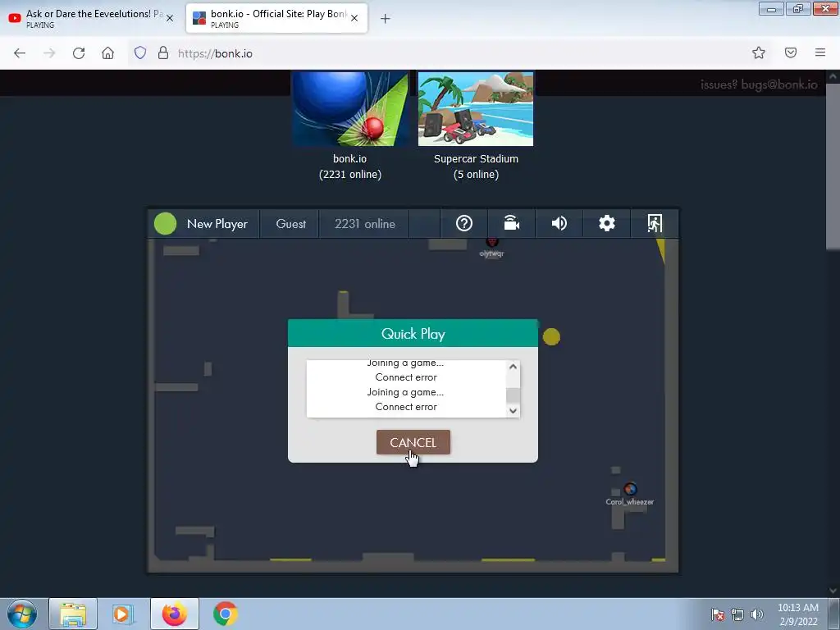Click the "bonk.io (2231 online)" label

click(x=349, y=167)
